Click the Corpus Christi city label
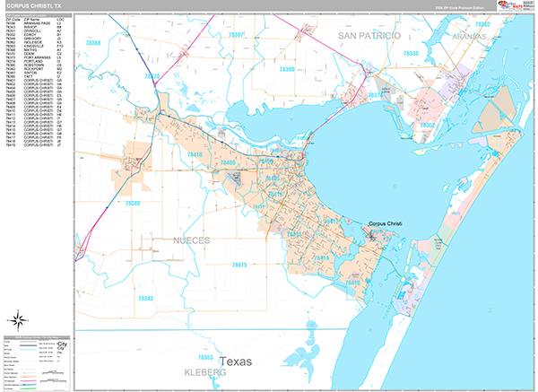 click(389, 224)
